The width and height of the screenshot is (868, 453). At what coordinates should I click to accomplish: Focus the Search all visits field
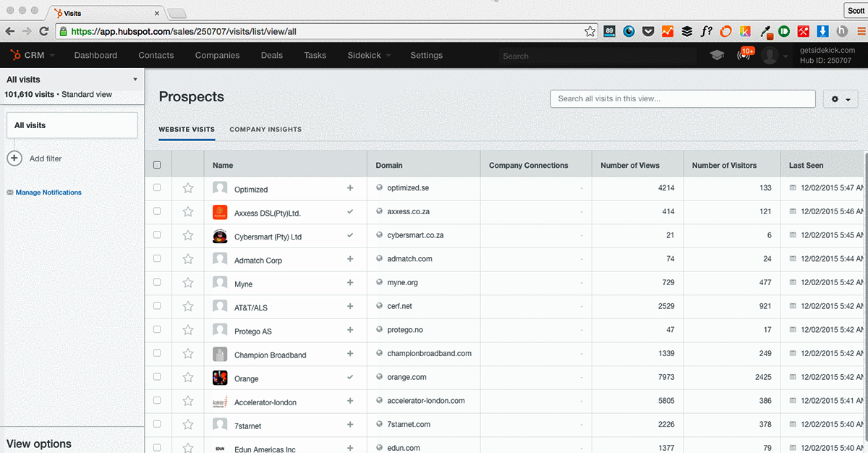pos(682,99)
